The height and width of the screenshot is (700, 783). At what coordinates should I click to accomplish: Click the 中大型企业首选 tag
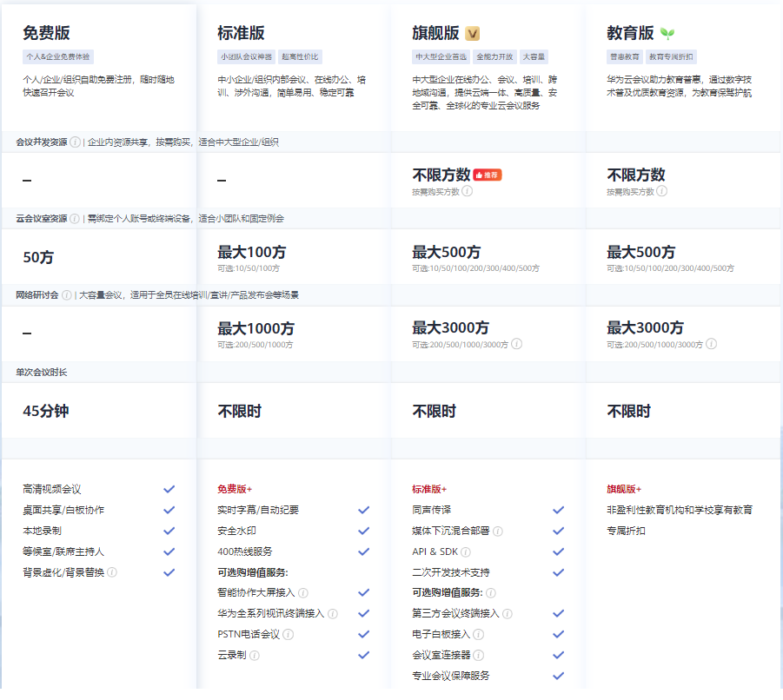pyautogui.click(x=441, y=56)
